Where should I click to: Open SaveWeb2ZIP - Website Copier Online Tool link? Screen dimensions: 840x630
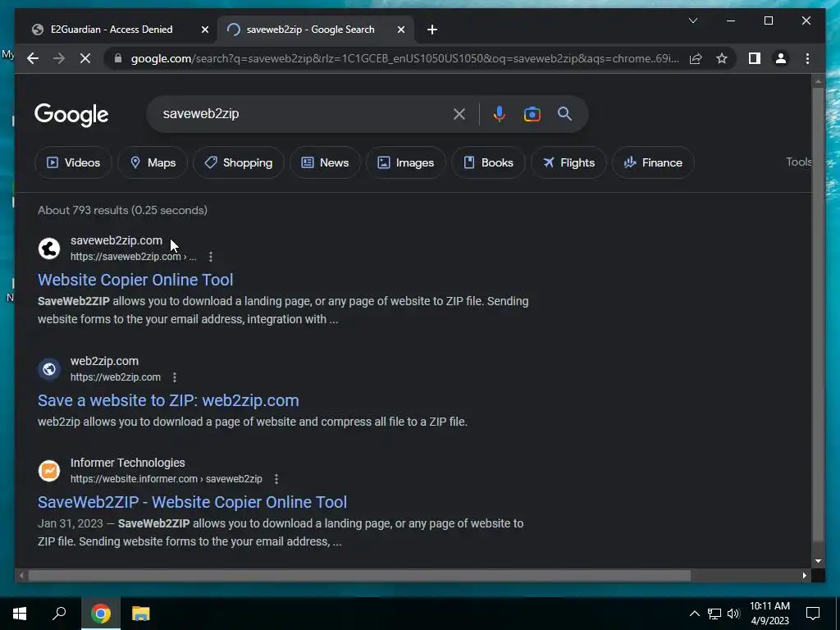point(192,502)
